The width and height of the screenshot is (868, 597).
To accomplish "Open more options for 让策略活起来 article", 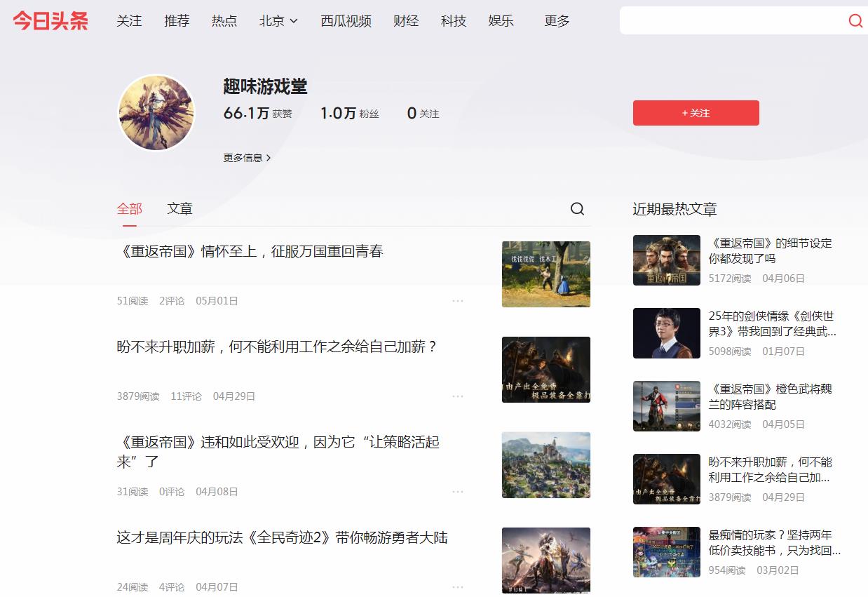I will pos(458,492).
